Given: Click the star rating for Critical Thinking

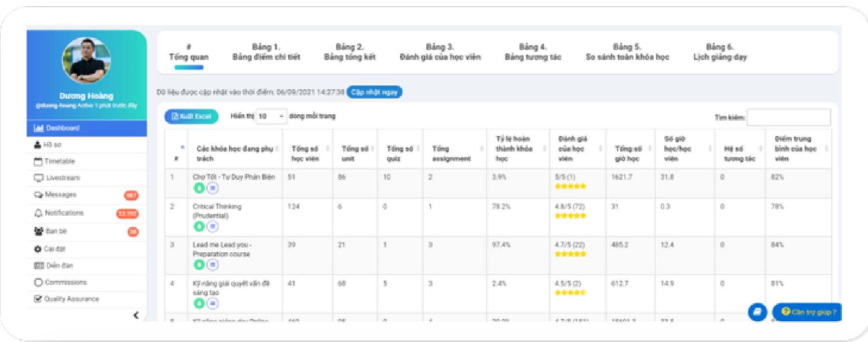Looking at the screenshot, I should [x=572, y=216].
